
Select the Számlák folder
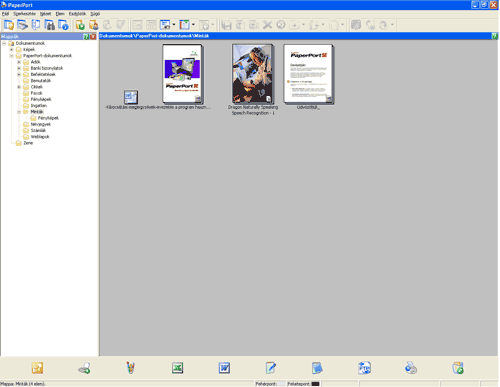[x=38, y=130]
